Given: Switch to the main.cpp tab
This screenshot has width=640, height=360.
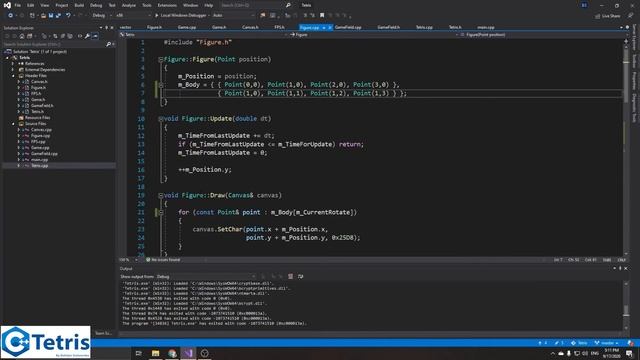Looking at the screenshot, I should click(486, 27).
